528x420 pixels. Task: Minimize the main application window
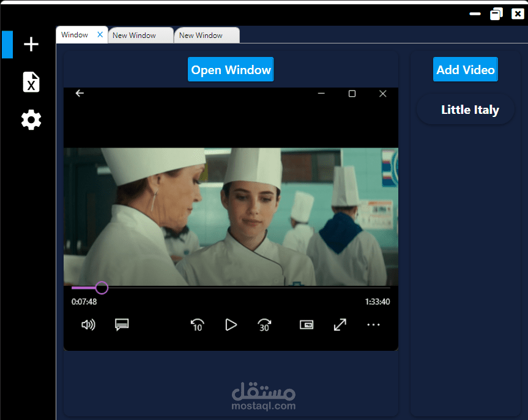pyautogui.click(x=475, y=14)
